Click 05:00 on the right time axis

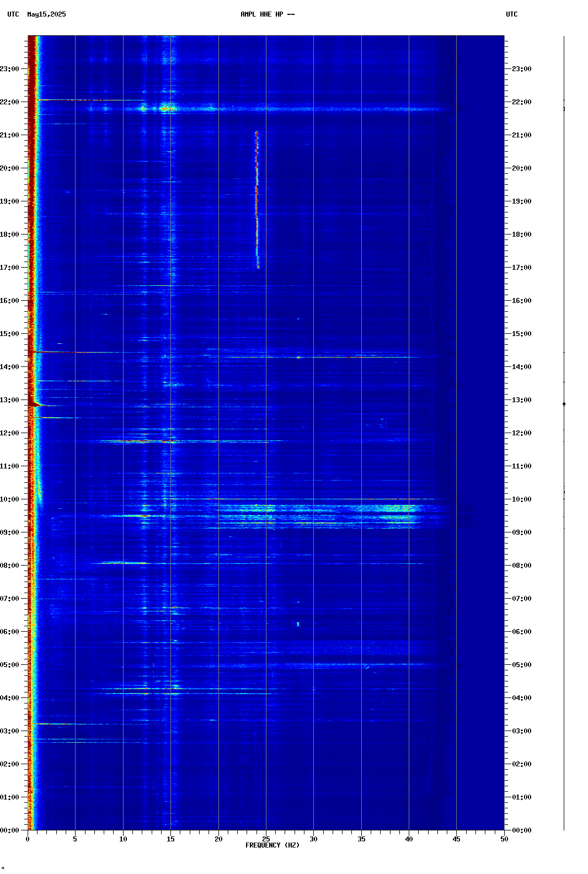point(522,665)
